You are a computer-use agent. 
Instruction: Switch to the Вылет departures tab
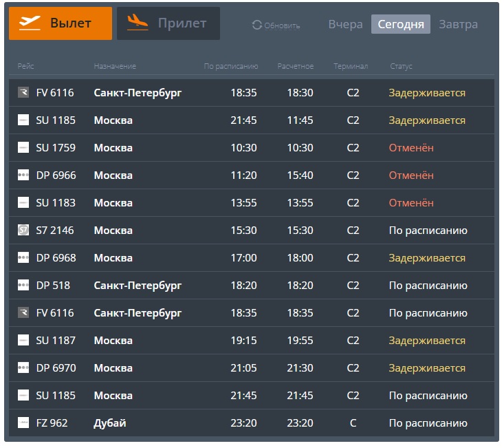point(61,23)
